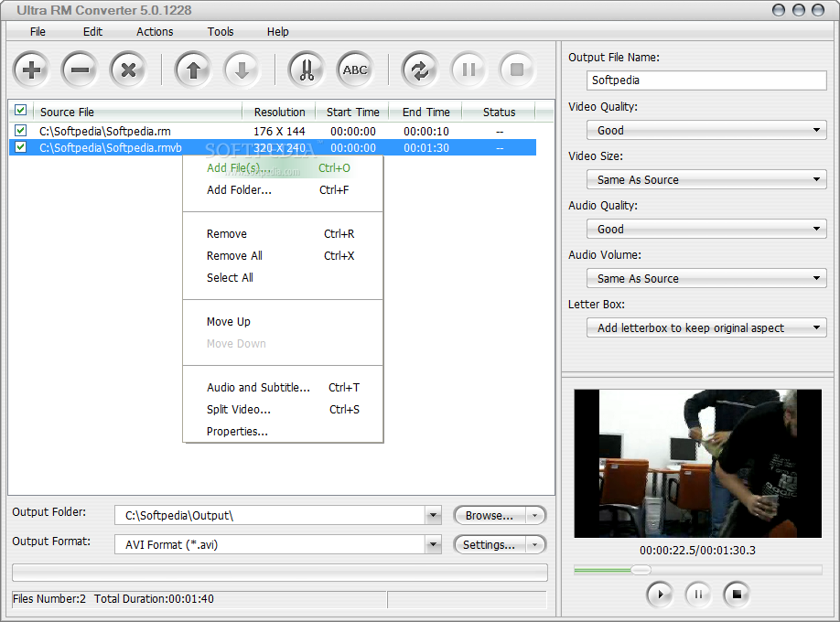
Task: Click the Status column header
Action: [499, 112]
